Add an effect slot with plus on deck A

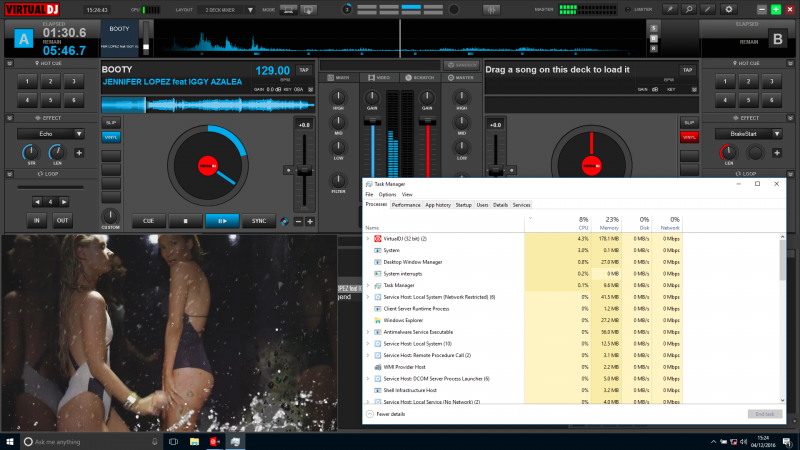coord(79,153)
